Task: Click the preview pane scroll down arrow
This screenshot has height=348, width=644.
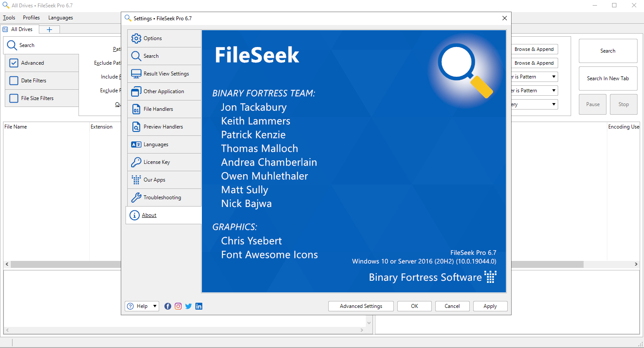Action: point(369,323)
